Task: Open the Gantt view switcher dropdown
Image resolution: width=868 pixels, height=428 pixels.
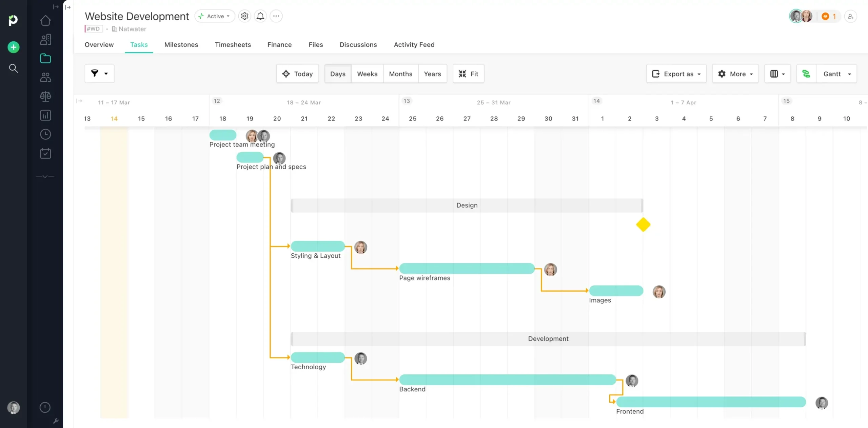Action: click(836, 74)
